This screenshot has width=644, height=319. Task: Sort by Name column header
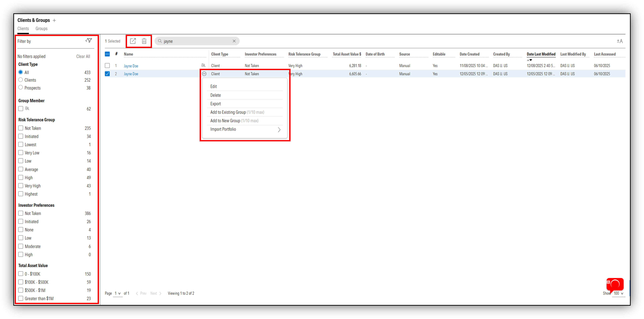(x=129, y=54)
